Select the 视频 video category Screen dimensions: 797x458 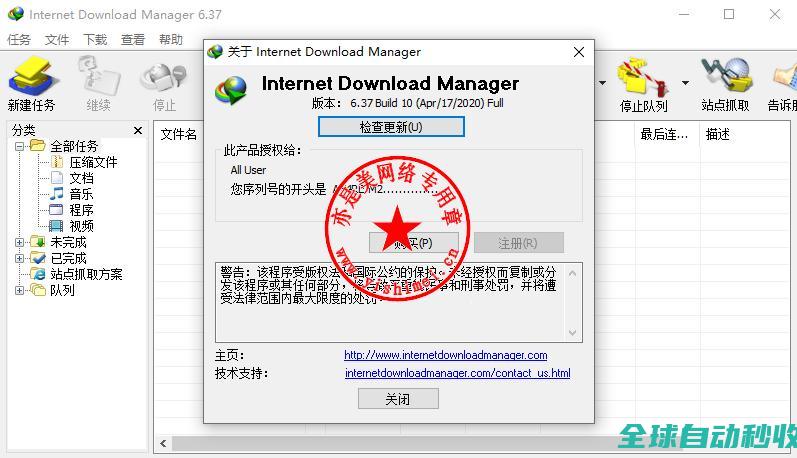pyautogui.click(x=81, y=226)
